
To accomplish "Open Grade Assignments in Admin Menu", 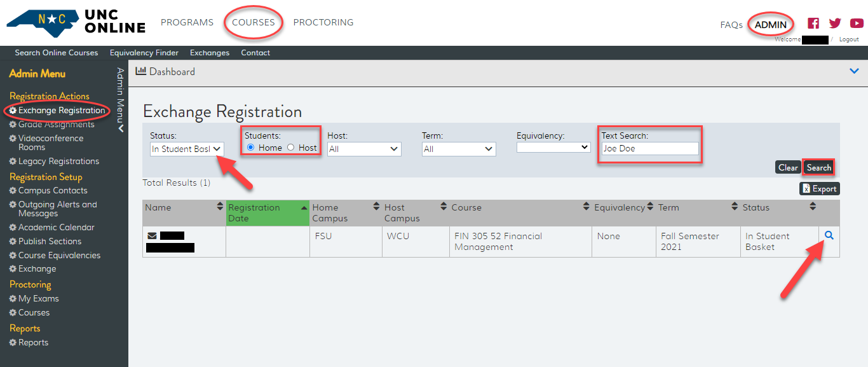I will click(x=56, y=124).
